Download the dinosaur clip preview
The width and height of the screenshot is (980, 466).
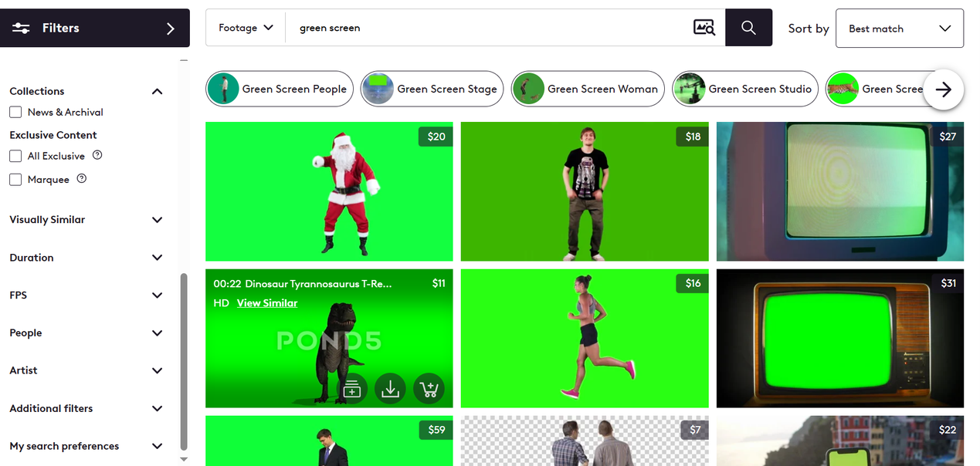coord(390,389)
